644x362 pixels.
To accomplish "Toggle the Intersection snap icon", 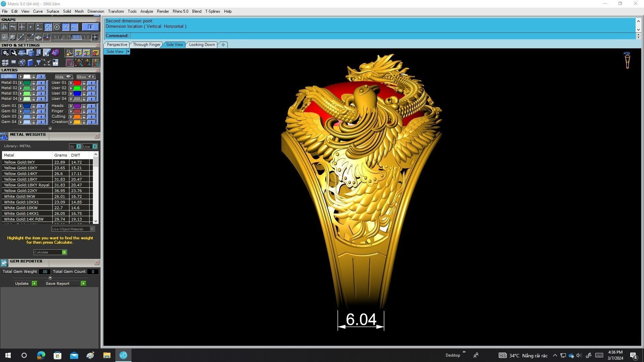I will (x=22, y=27).
